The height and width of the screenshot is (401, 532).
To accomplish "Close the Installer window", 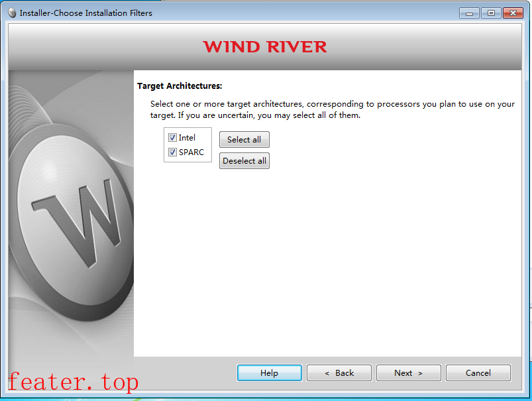I will pos(513,13).
